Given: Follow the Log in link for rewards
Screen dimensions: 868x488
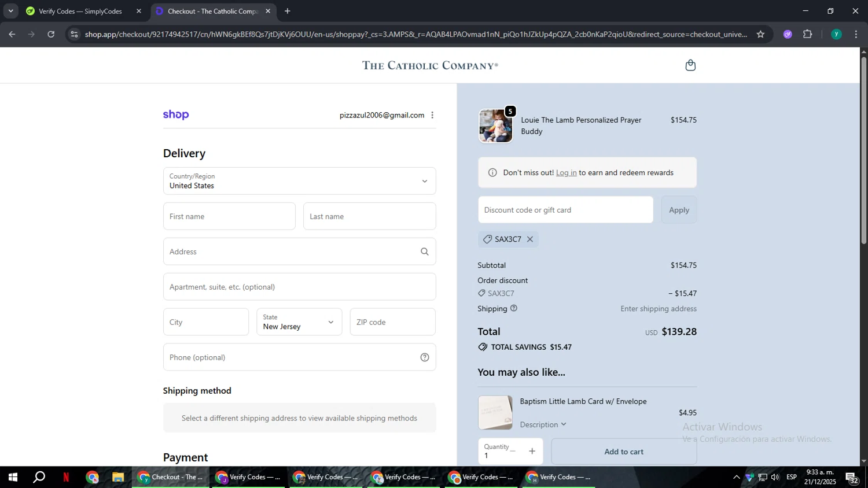Looking at the screenshot, I should (x=567, y=172).
